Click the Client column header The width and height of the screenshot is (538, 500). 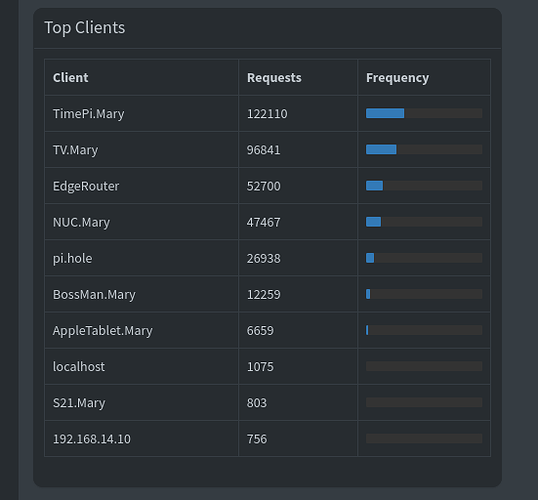(x=70, y=78)
